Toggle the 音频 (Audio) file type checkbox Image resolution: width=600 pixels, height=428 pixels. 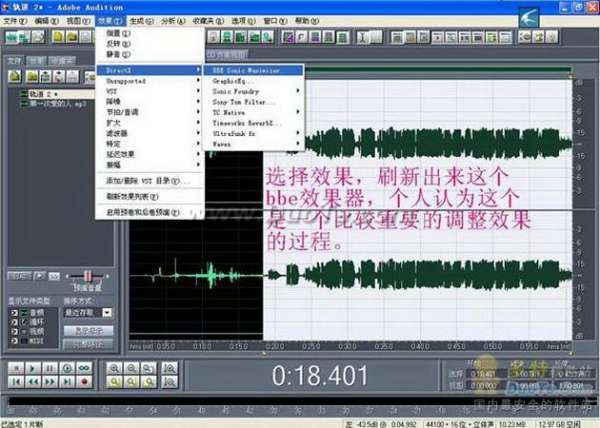click(x=14, y=313)
